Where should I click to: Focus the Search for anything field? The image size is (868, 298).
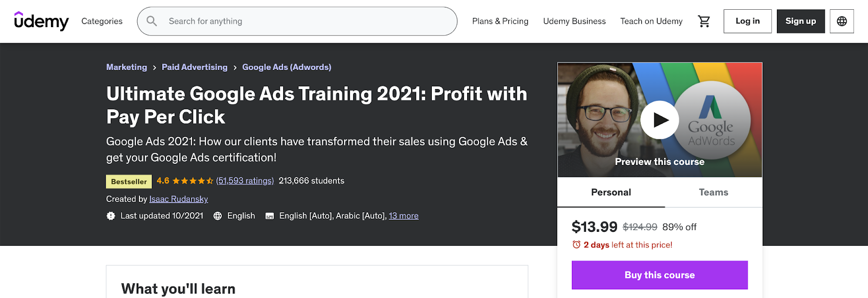point(297,21)
